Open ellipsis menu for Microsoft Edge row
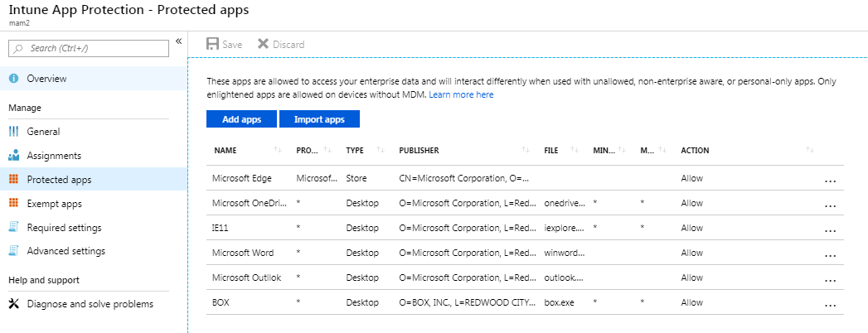Screen dimensions: 868x333 [x=830, y=181]
